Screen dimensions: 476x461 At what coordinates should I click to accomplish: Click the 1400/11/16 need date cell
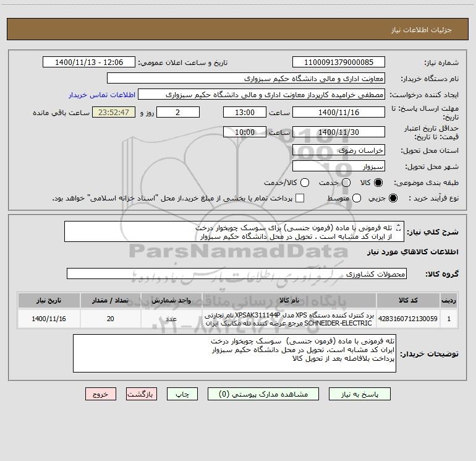click(x=49, y=319)
